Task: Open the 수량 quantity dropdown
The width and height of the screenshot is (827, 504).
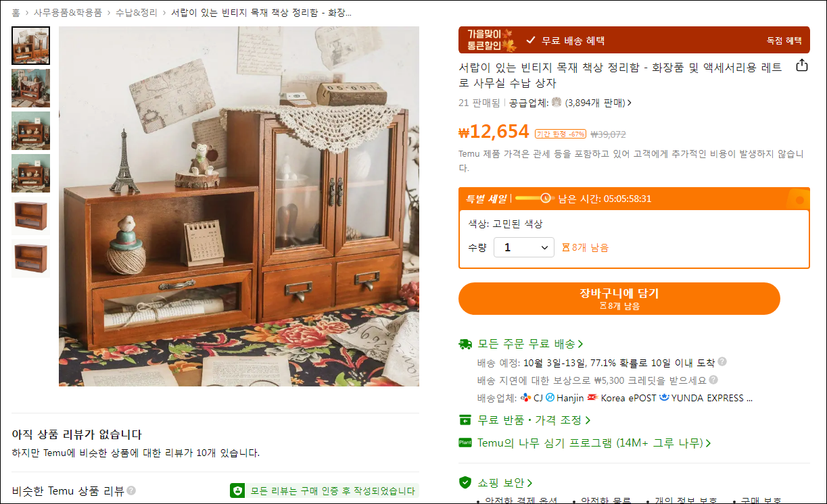Action: 524,248
